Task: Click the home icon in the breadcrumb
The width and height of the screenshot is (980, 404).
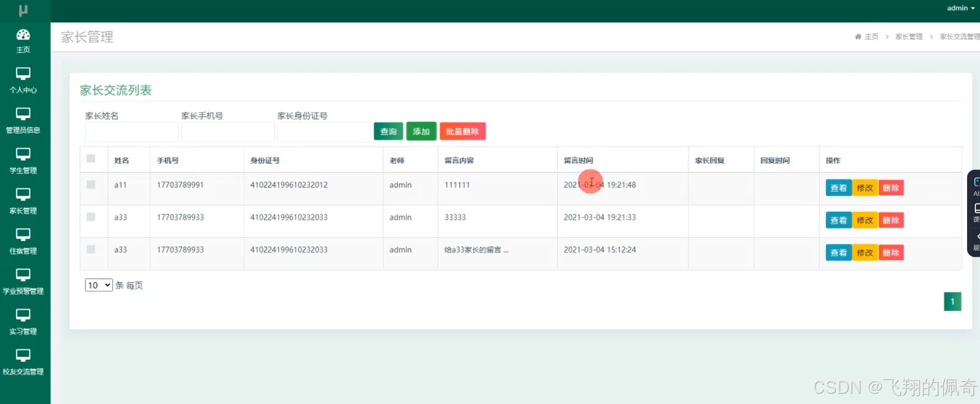Action: [x=858, y=37]
